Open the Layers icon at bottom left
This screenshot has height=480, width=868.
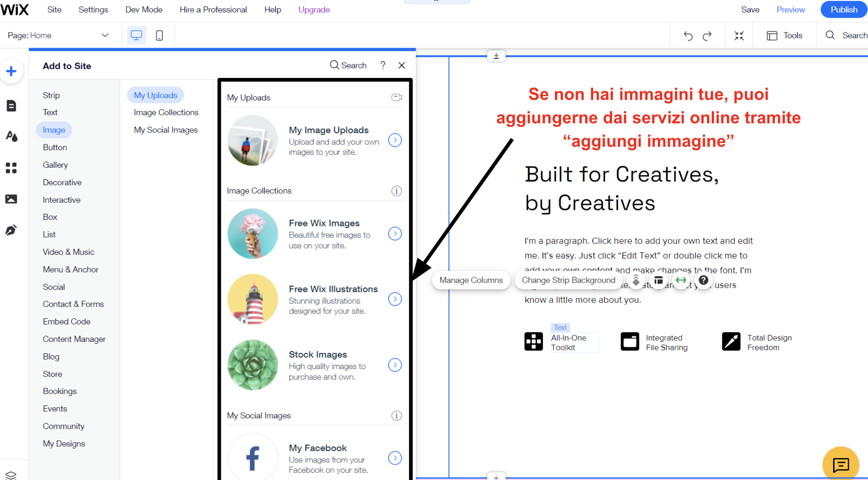click(x=11, y=475)
